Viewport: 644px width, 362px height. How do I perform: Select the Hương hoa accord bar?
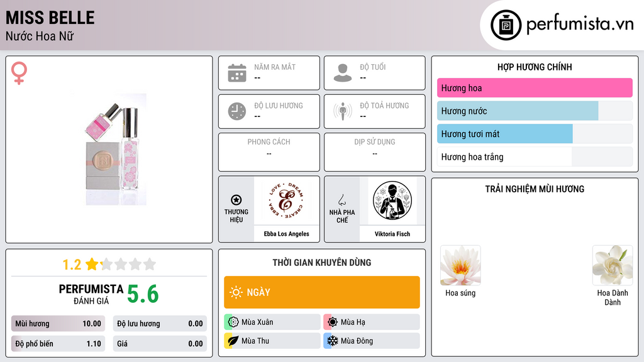535,88
